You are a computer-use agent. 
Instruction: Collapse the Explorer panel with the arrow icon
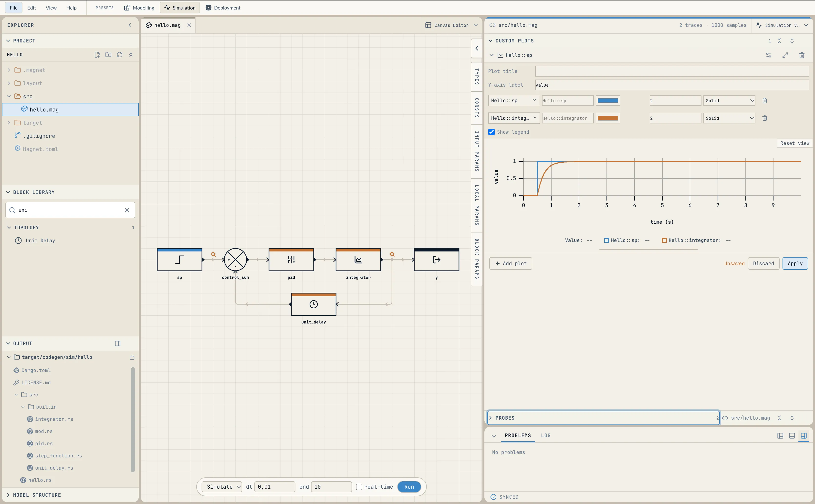tap(130, 25)
